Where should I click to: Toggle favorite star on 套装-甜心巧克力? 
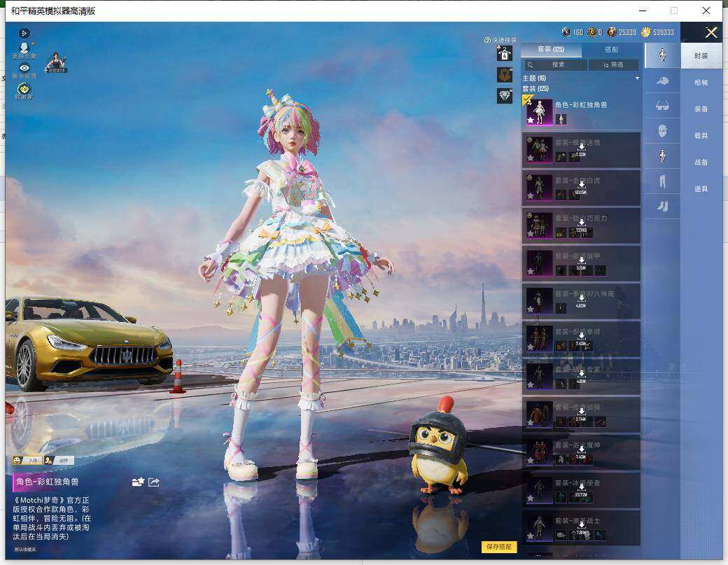(530, 234)
